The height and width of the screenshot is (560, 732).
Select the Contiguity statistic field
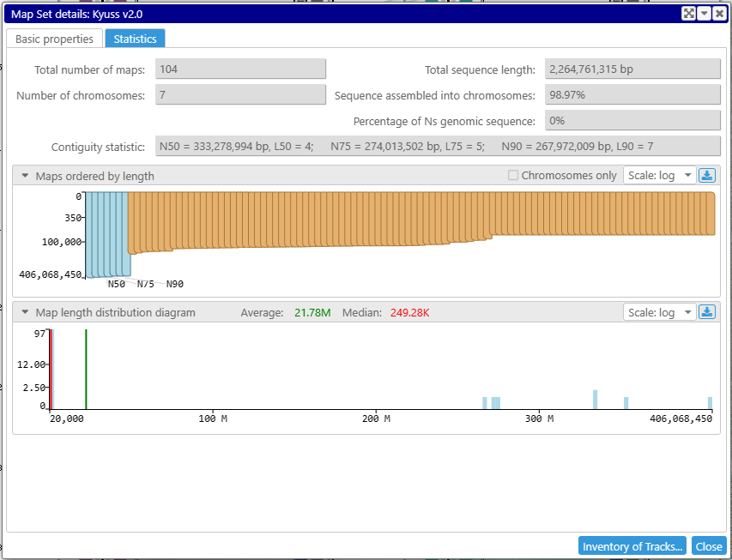pyautogui.click(x=438, y=146)
